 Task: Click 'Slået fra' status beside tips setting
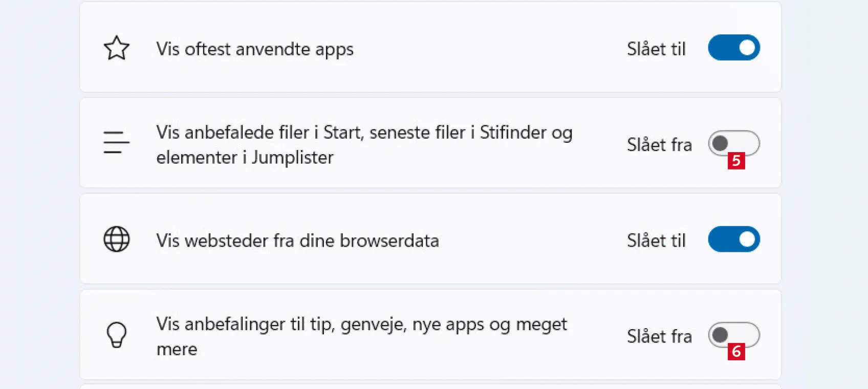(x=659, y=336)
